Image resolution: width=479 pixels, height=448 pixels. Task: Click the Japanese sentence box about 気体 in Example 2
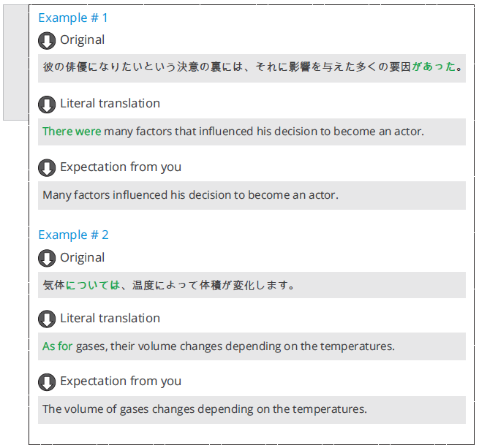(x=252, y=285)
